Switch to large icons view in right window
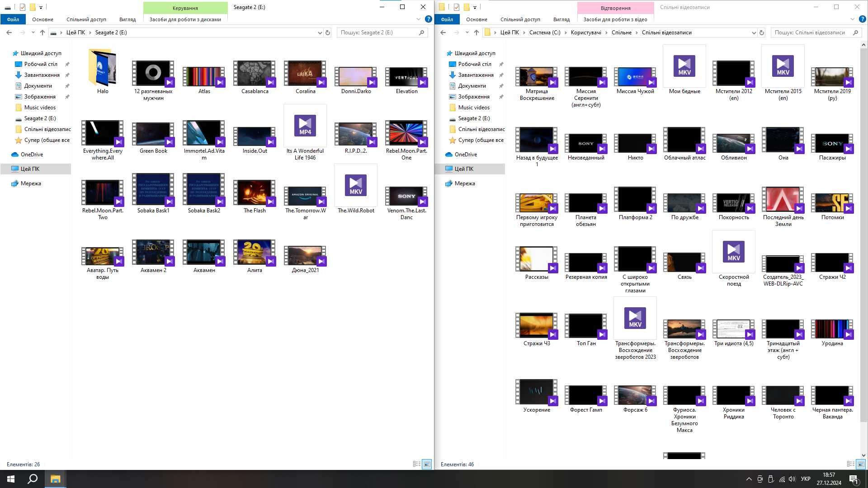 pyautogui.click(x=860, y=464)
